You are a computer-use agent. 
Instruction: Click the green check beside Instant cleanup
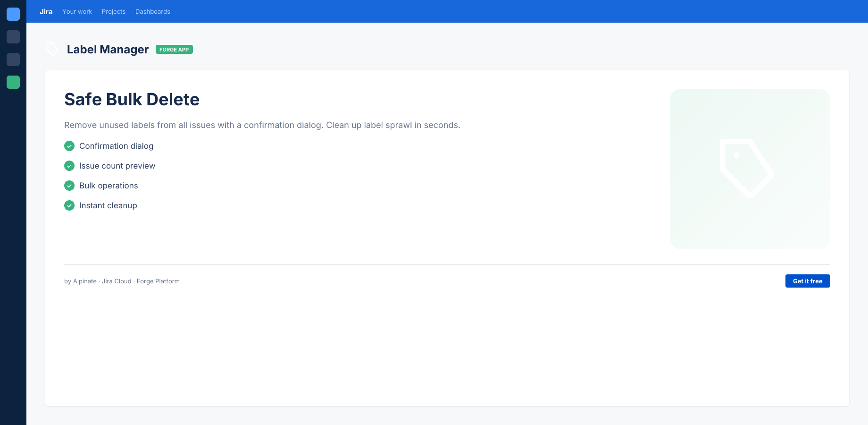click(69, 205)
